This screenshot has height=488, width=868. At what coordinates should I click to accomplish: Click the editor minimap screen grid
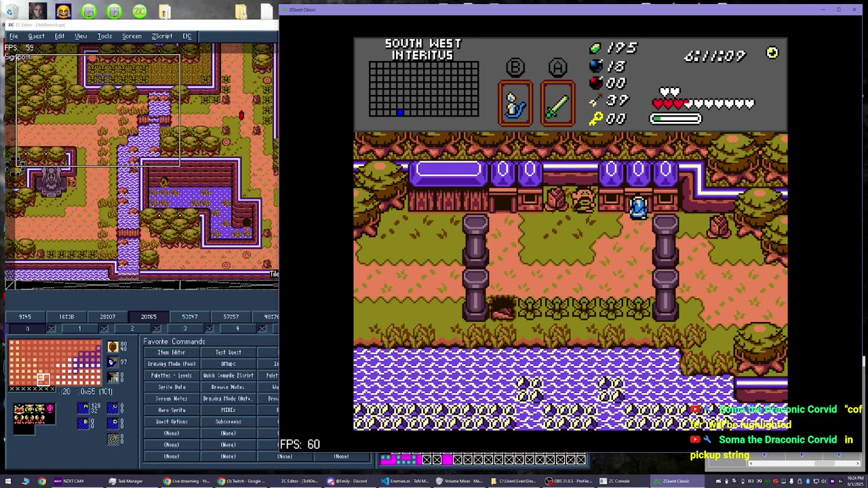55,363
